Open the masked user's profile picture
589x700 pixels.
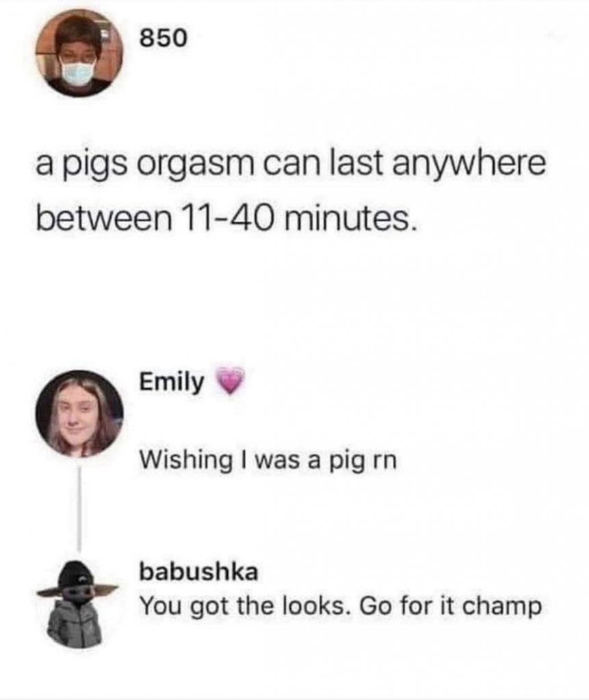pos(79,53)
